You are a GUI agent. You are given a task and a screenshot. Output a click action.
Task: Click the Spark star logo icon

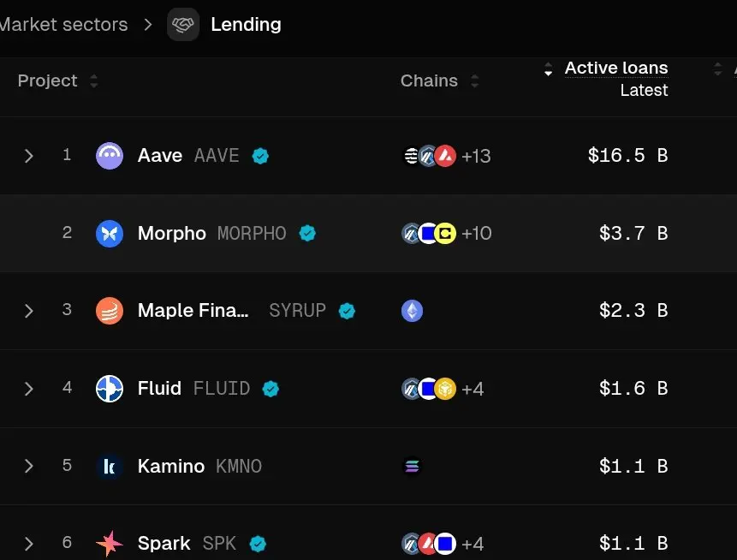pos(110,544)
